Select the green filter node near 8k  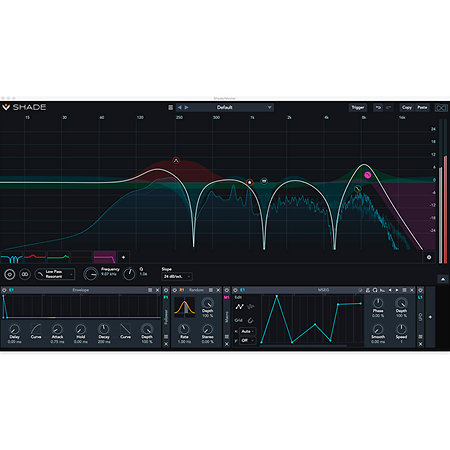(358, 189)
